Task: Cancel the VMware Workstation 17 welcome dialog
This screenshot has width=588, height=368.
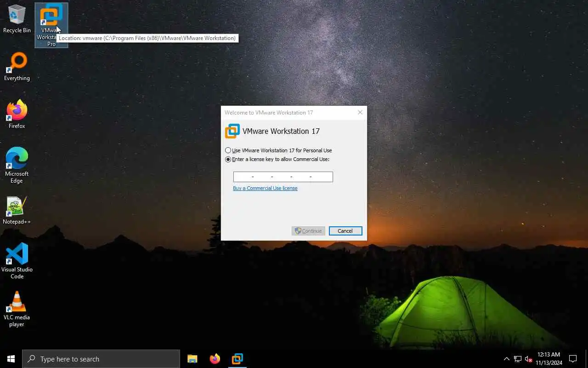Action: pyautogui.click(x=345, y=231)
